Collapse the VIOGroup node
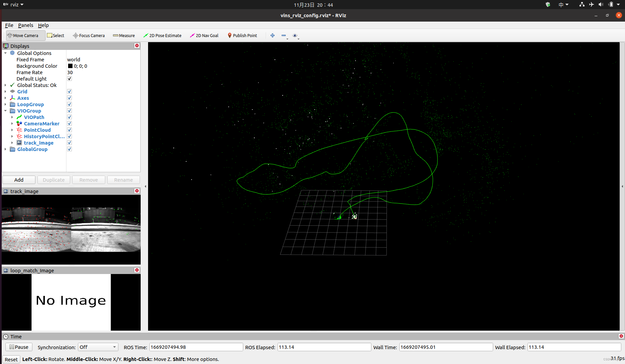Viewport: 625px width, 364px height. 5,111
